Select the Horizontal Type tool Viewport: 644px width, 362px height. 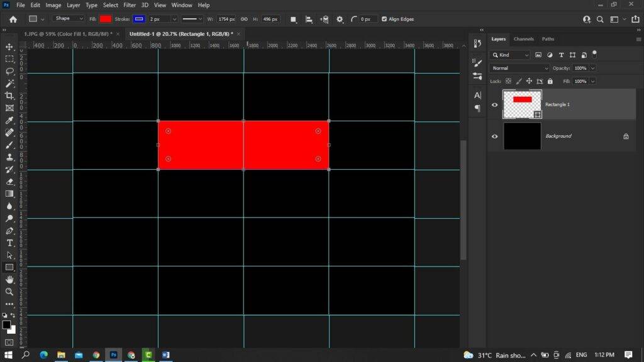click(x=9, y=243)
